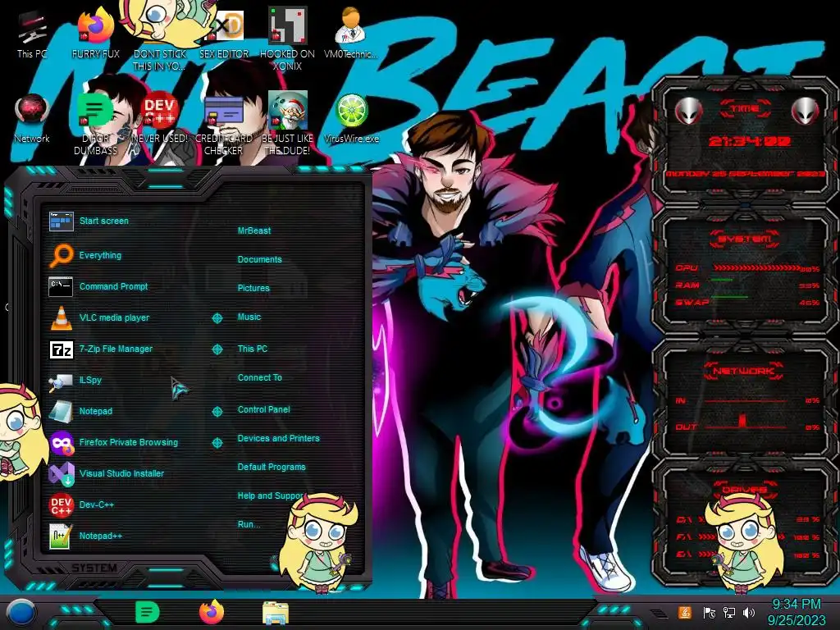Open Devices and Printers
This screenshot has height=630, width=840.
pyautogui.click(x=279, y=438)
